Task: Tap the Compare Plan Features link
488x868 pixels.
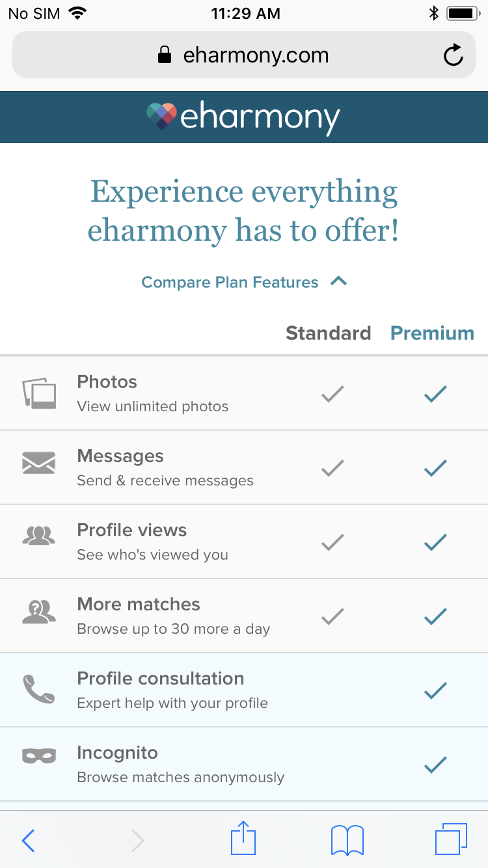Action: (230, 282)
